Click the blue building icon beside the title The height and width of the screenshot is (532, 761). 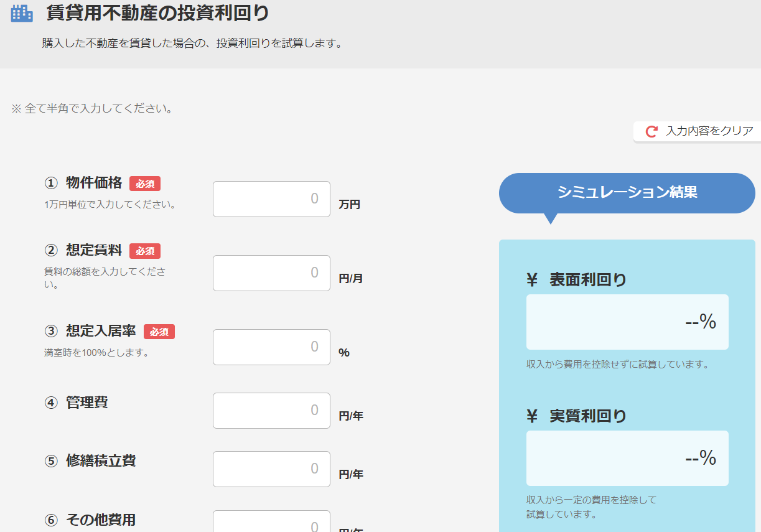(x=22, y=13)
